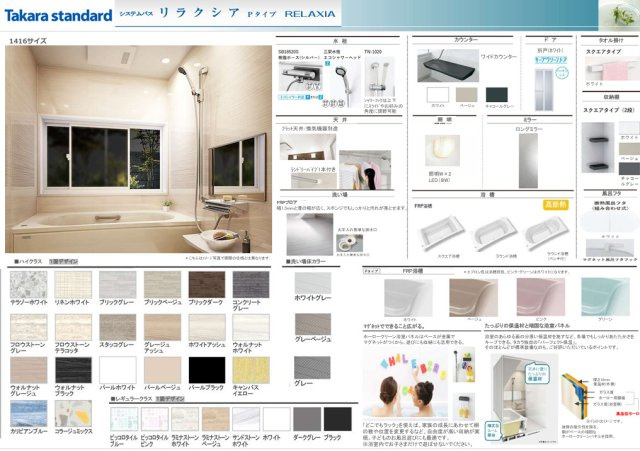Pick the ブリックダーク brown swatch
Screen dimensions: 640x451
[207, 285]
